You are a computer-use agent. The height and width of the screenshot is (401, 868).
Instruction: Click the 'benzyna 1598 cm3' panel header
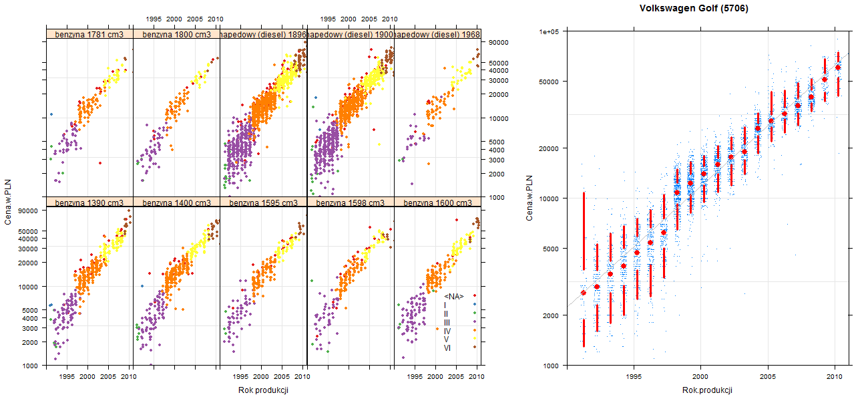(x=351, y=203)
